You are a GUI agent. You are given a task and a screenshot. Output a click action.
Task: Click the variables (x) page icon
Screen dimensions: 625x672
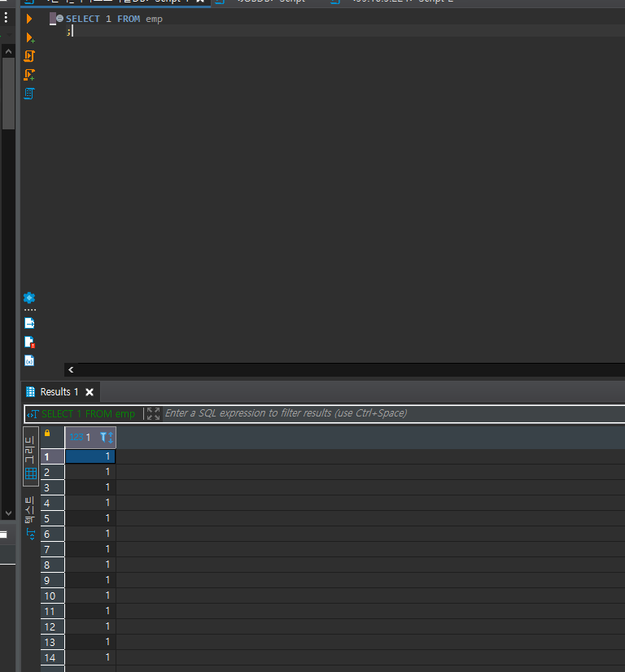tap(29, 361)
